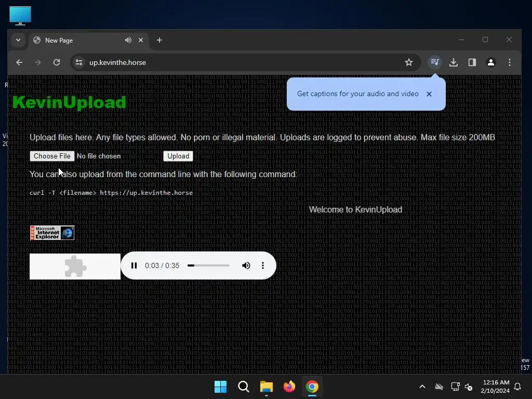Expand the tab search dropdown

[x=18, y=40]
